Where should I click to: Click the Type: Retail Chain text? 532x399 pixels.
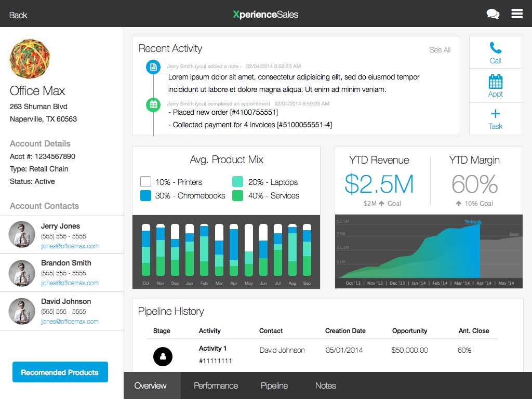[39, 169]
